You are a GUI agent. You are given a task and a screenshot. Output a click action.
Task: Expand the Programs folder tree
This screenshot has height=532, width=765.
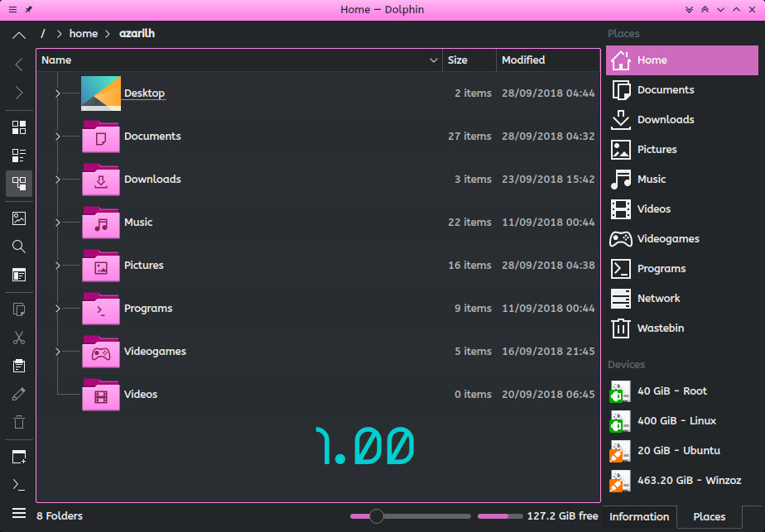click(58, 308)
